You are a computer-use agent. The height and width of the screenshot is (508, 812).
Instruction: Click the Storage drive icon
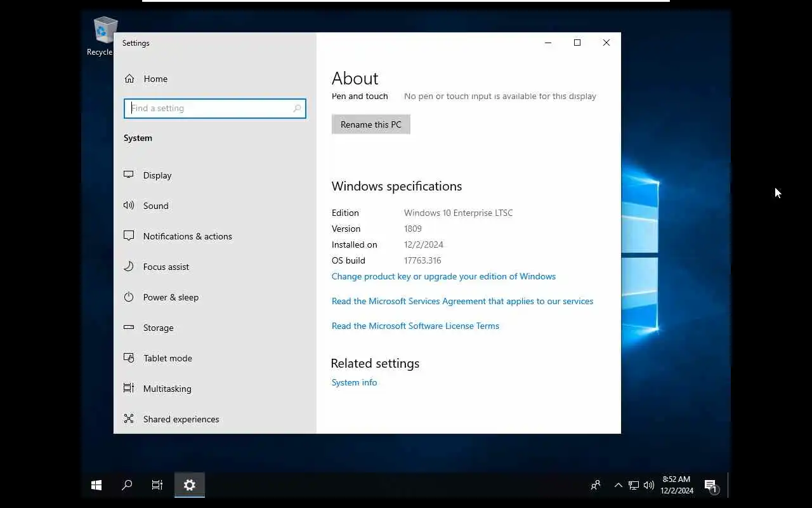click(129, 327)
